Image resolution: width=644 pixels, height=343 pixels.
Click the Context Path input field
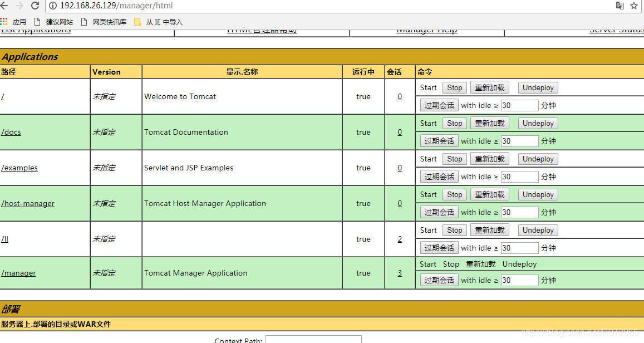(x=313, y=340)
